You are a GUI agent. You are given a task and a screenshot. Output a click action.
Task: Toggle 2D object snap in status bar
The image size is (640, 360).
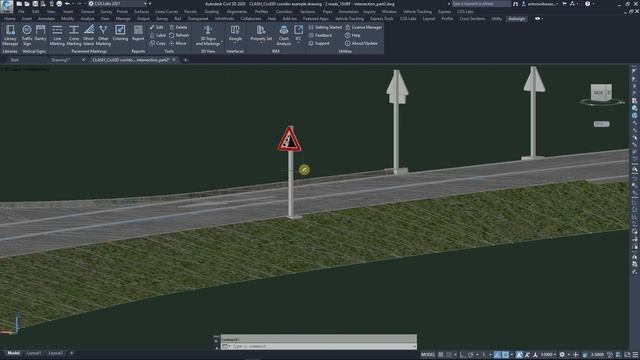pyautogui.click(x=505, y=355)
